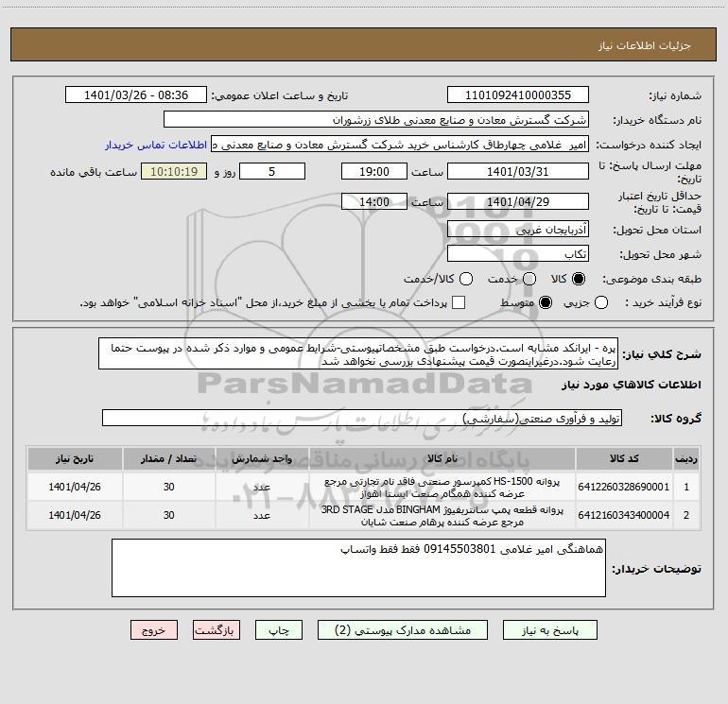The width and height of the screenshot is (728, 704).
Task: Click the شرح کلی نیاز description box
Action: click(358, 354)
